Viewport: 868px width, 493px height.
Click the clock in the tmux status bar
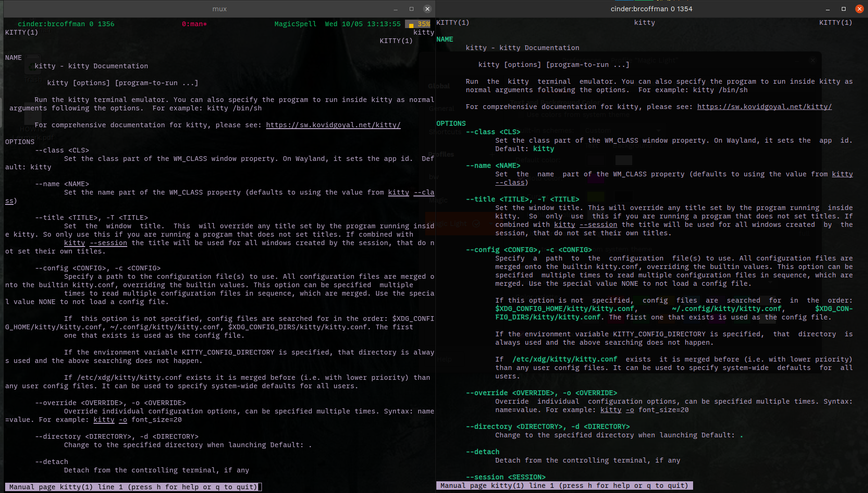pyautogui.click(x=363, y=24)
